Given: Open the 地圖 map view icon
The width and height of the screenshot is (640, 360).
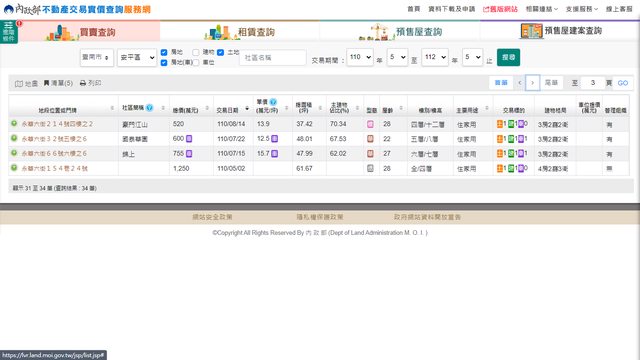Looking at the screenshot, I should pyautogui.click(x=19, y=84).
